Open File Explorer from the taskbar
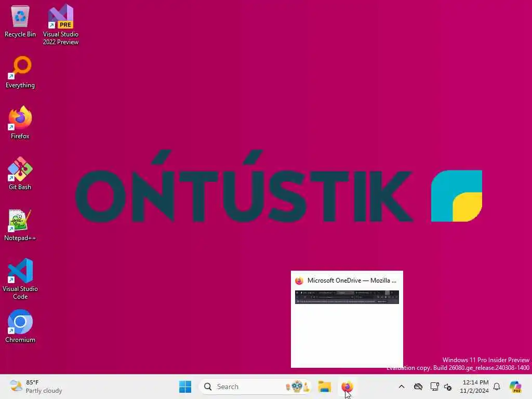Viewport: 532px width, 399px height. coord(325,387)
